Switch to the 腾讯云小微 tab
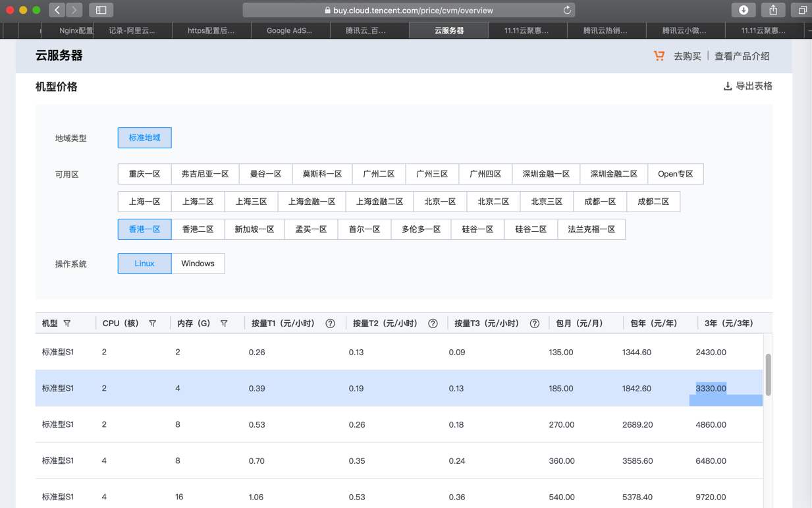Screen dimensions: 812x508 (684, 30)
